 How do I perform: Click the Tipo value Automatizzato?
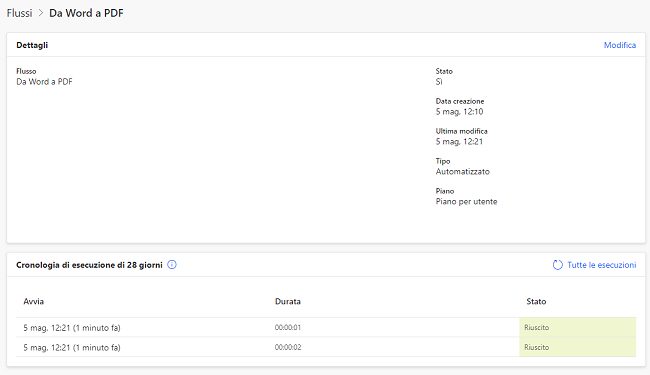tap(463, 172)
